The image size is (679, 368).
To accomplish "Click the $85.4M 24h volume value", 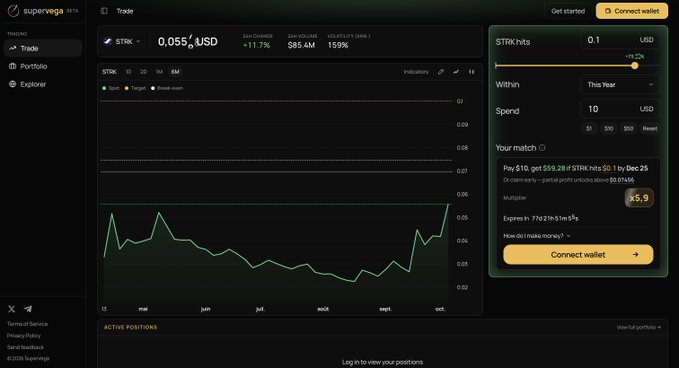I will [x=301, y=45].
